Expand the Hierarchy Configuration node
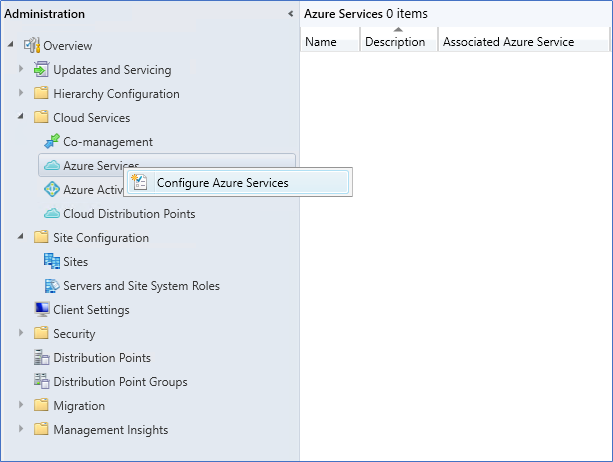 [x=21, y=93]
